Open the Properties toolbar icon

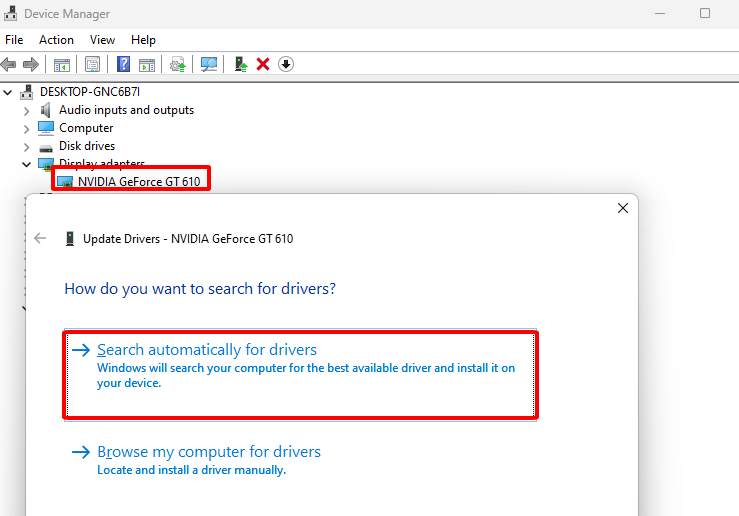pyautogui.click(x=92, y=64)
